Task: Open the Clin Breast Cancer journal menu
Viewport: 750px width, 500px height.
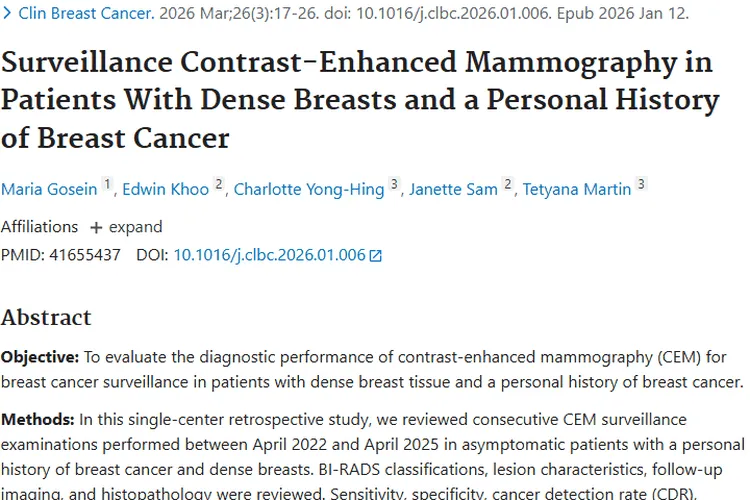Action: [x=86, y=15]
